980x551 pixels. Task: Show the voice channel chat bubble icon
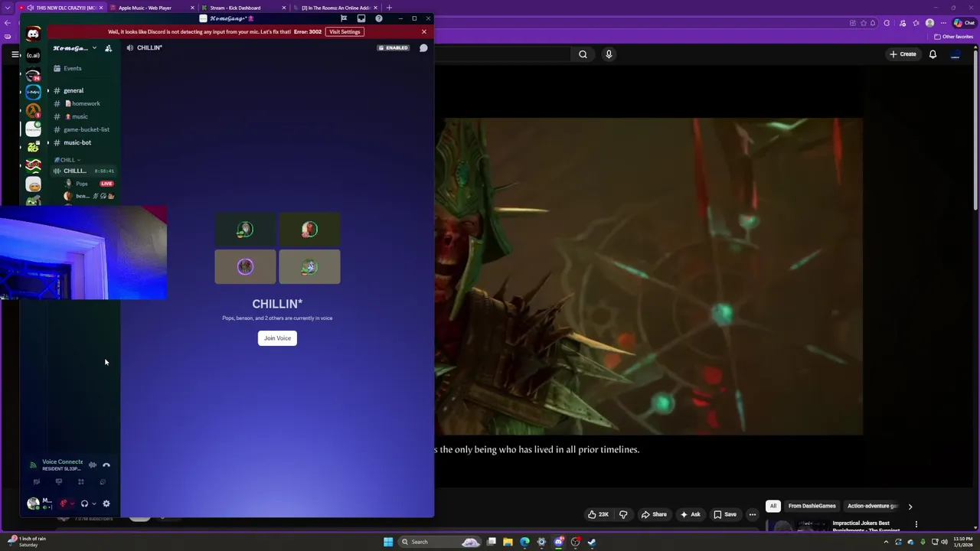coord(423,48)
